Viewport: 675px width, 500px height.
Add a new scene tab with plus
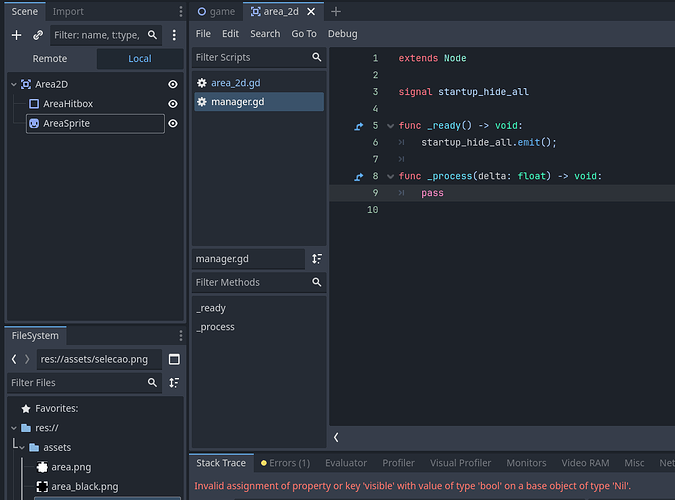point(336,12)
